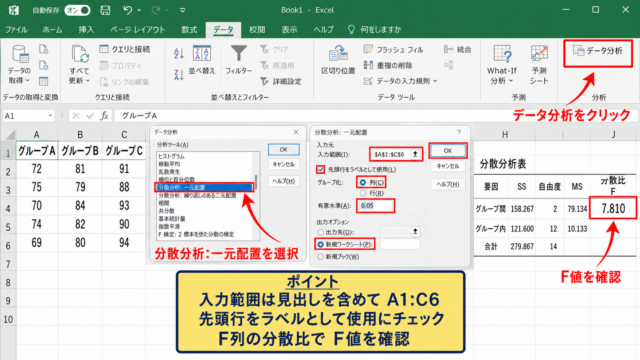This screenshot has width=640, height=360.
Task: Open the Customize Quick Access Toolbar dropdown
Action: (182, 10)
